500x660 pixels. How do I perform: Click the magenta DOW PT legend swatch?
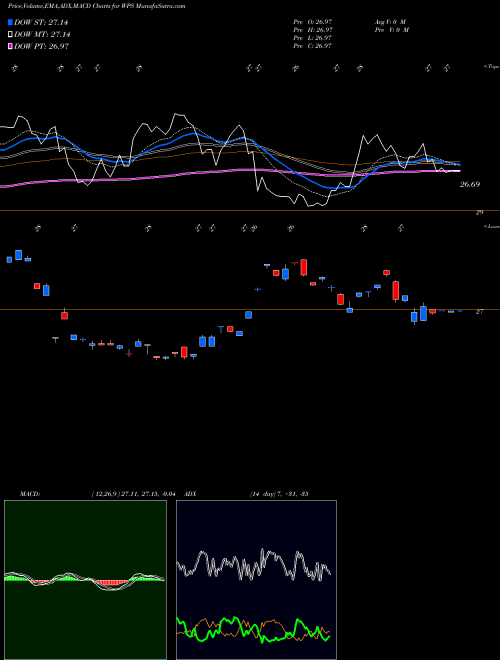11,46
